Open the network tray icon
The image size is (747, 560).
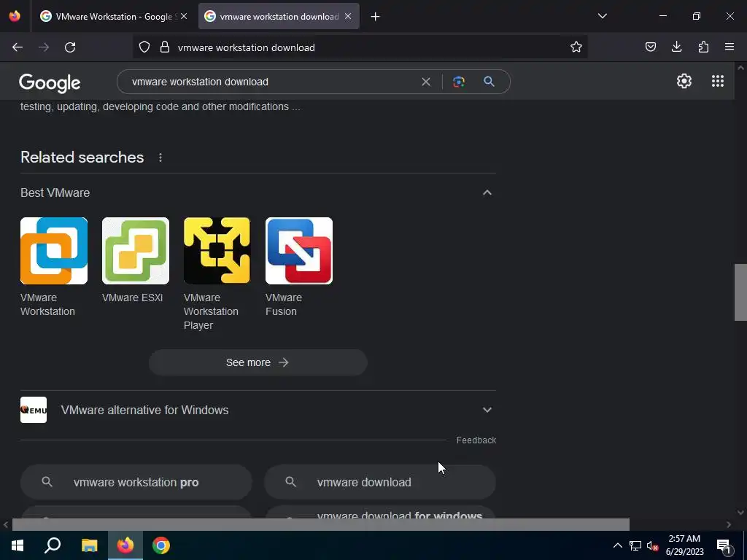point(635,546)
